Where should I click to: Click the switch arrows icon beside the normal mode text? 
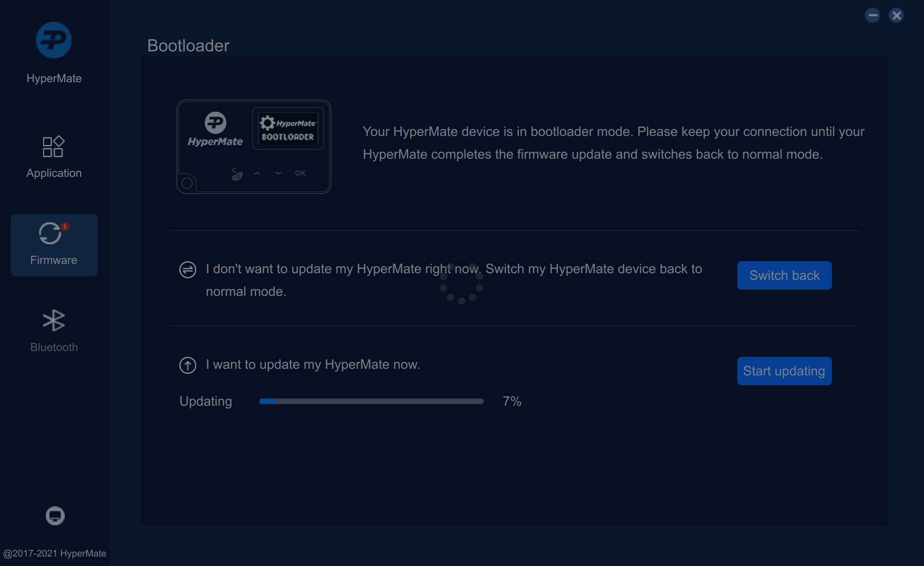188,270
